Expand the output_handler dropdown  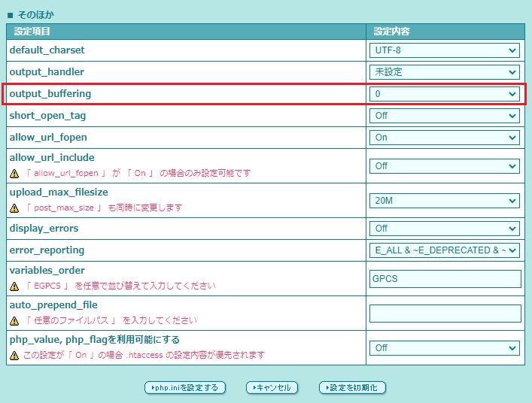coord(445,72)
